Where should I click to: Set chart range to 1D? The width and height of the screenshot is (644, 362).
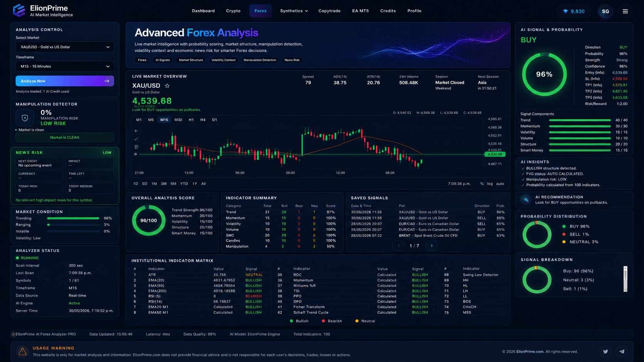pyautogui.click(x=136, y=184)
